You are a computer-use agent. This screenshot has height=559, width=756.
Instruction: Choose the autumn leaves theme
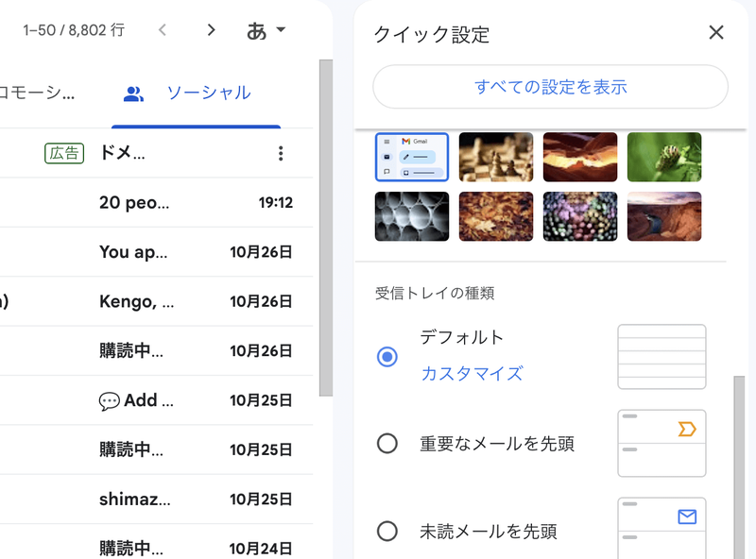point(495,216)
